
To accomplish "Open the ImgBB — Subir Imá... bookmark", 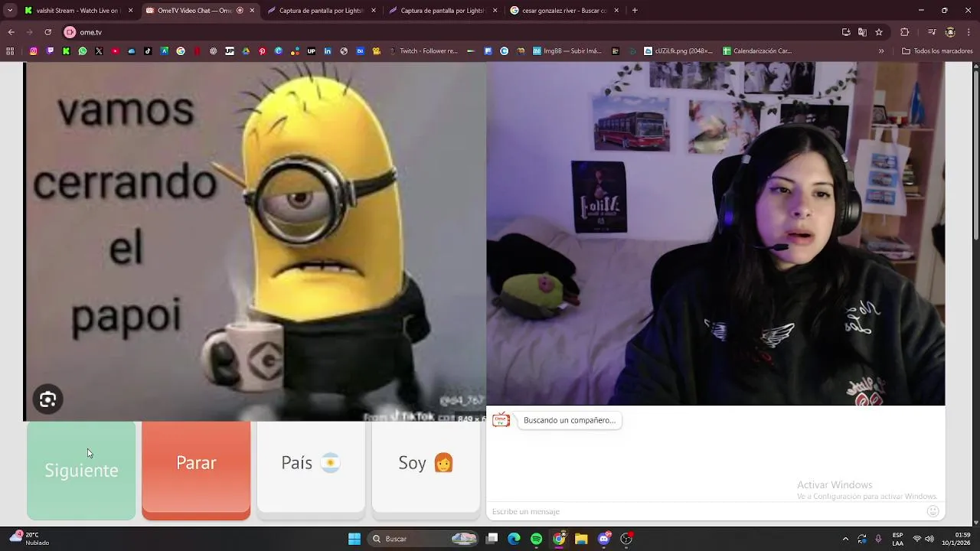I will (566, 51).
